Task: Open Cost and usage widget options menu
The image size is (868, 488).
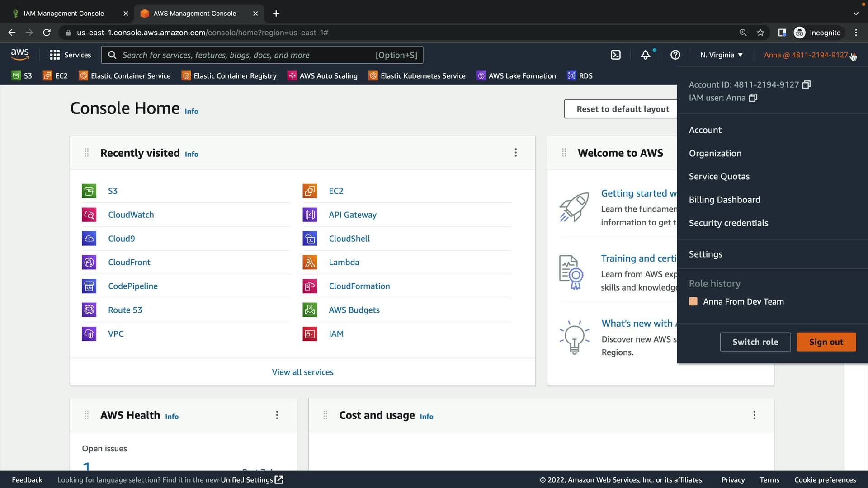Action: (754, 415)
